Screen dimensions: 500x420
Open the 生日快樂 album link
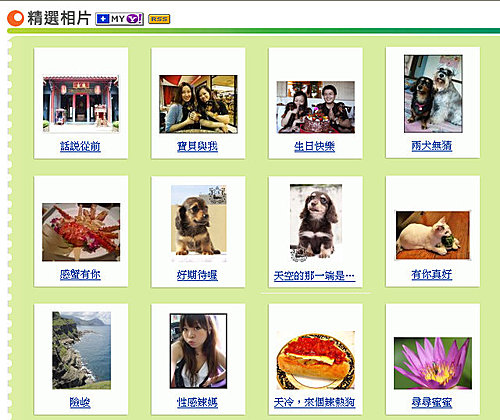[x=315, y=146]
